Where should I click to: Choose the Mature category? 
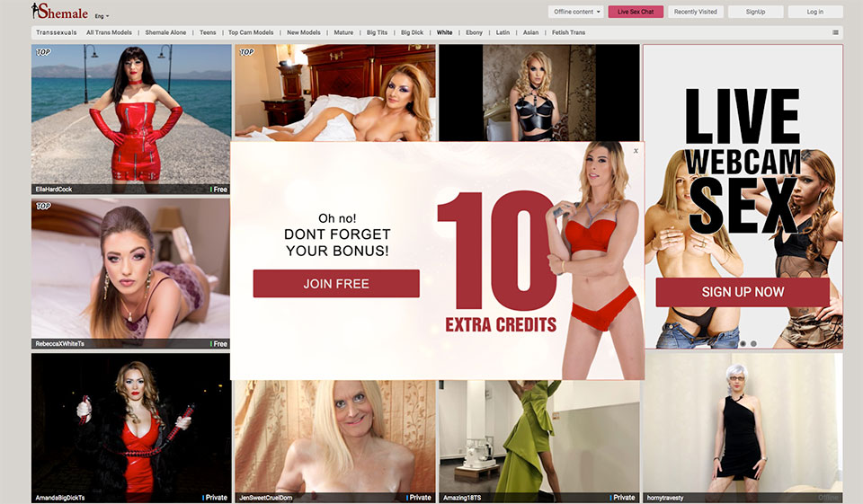tap(343, 32)
